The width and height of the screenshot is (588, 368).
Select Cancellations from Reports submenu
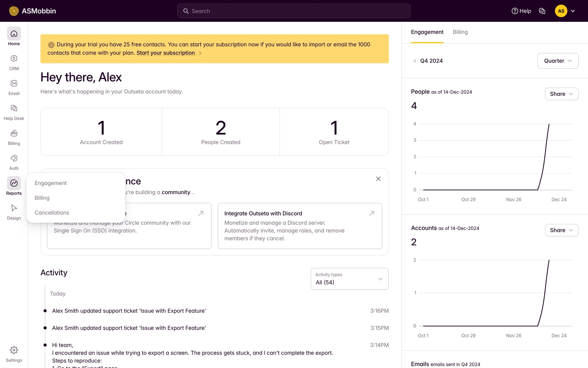pyautogui.click(x=52, y=213)
